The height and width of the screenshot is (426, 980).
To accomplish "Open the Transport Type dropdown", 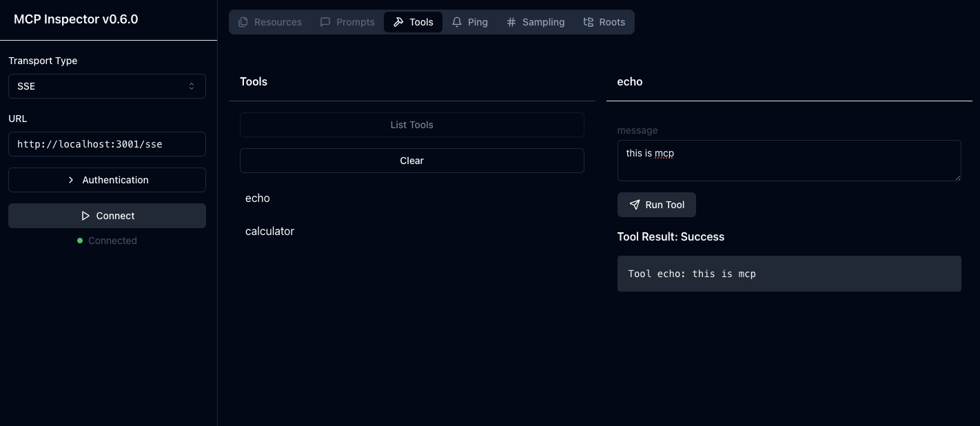I will pos(107,86).
